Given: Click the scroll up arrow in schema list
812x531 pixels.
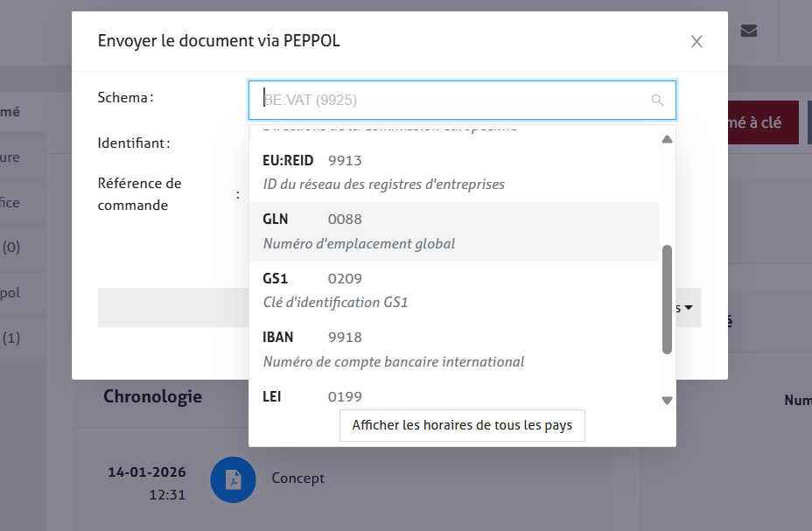Looking at the screenshot, I should 667,139.
